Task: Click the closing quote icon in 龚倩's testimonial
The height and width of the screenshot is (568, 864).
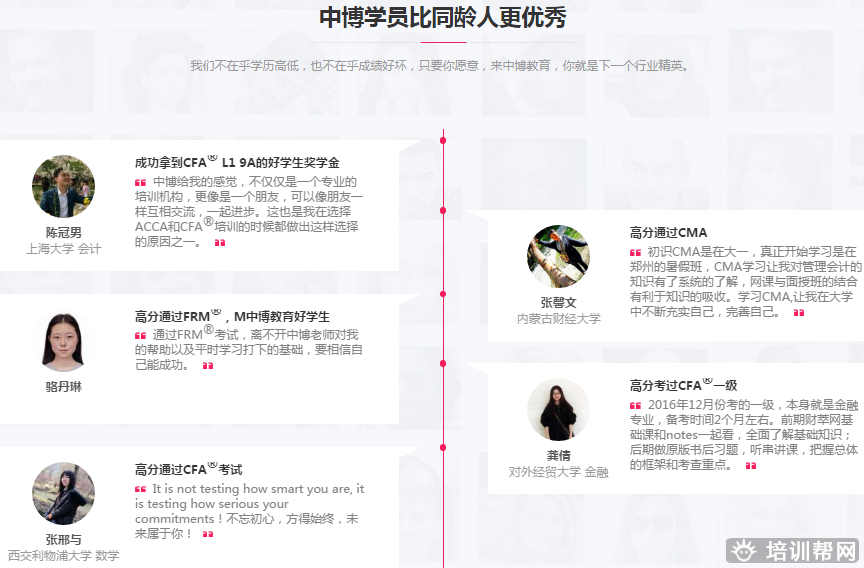Action: click(x=751, y=465)
